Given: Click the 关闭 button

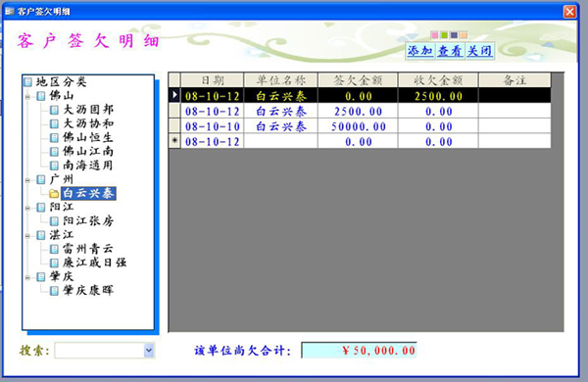Looking at the screenshot, I should coord(479,51).
